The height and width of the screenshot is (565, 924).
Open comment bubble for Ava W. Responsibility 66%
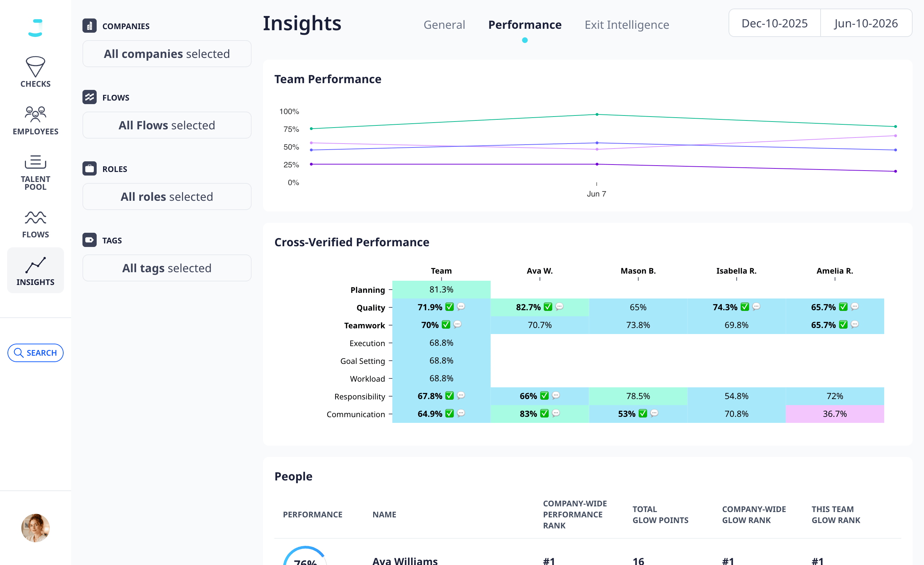tap(556, 395)
